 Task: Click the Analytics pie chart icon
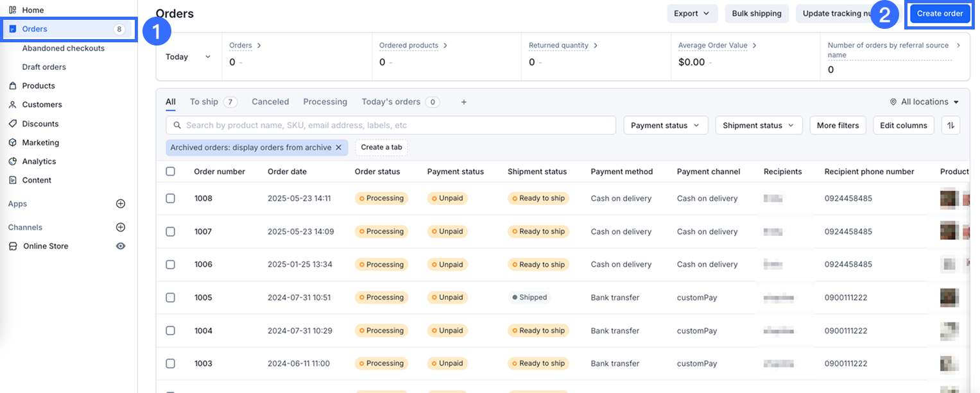[13, 162]
